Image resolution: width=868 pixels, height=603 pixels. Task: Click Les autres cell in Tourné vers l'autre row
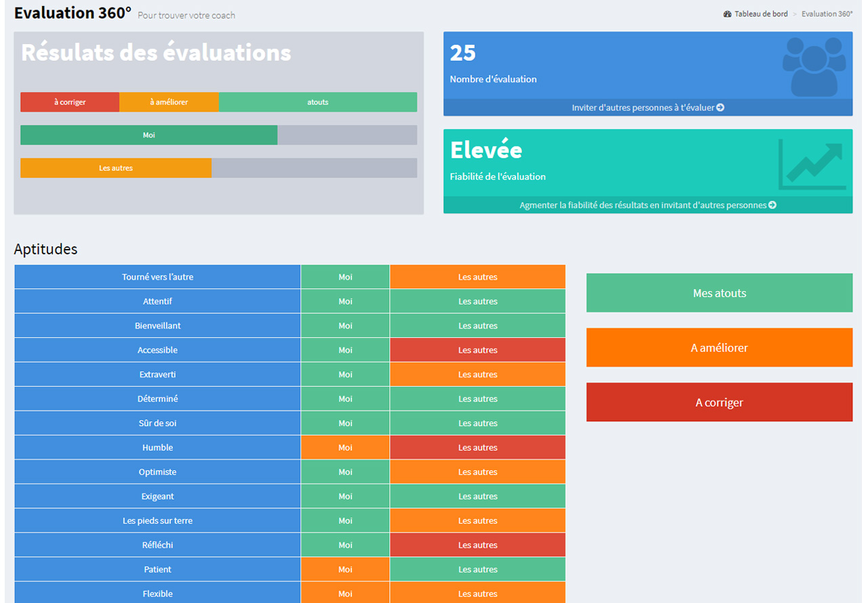[477, 277]
